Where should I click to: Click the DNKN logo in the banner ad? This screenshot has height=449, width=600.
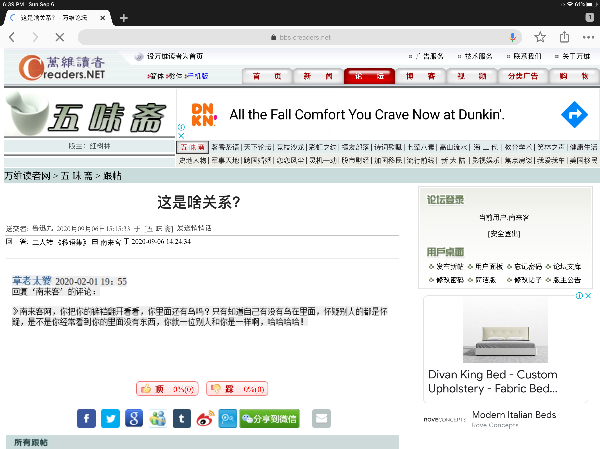[204, 114]
